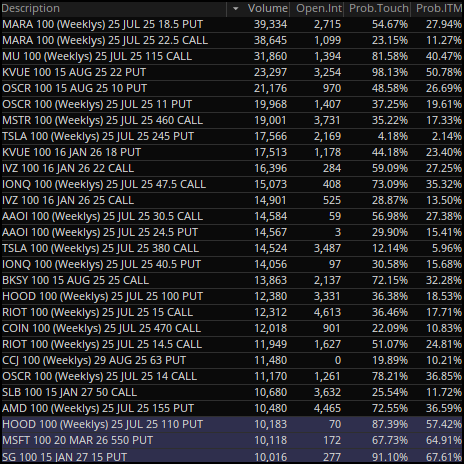Click volume value 12,380
The height and width of the screenshot is (464, 464).
pos(270,296)
